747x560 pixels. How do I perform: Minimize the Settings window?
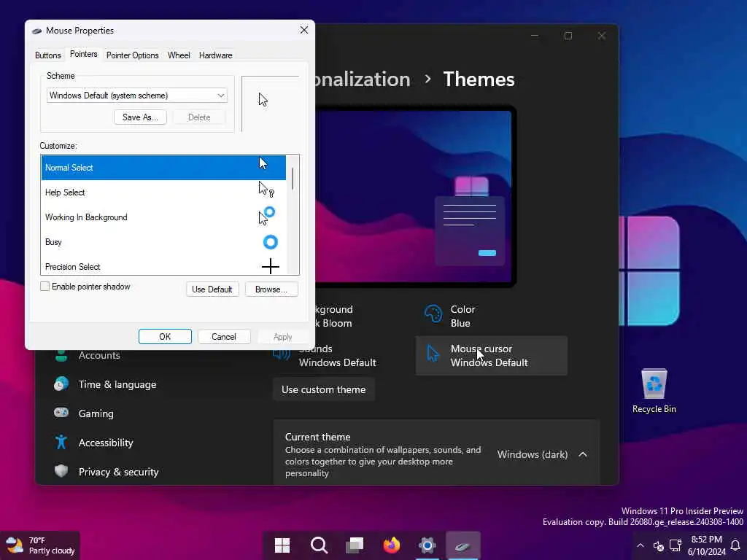pyautogui.click(x=535, y=36)
